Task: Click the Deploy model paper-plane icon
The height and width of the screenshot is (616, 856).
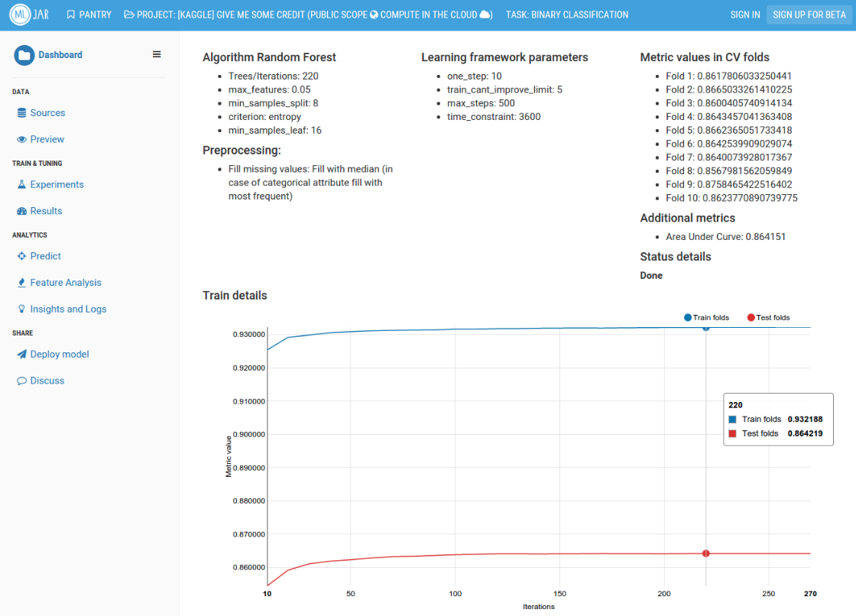Action: (22, 355)
